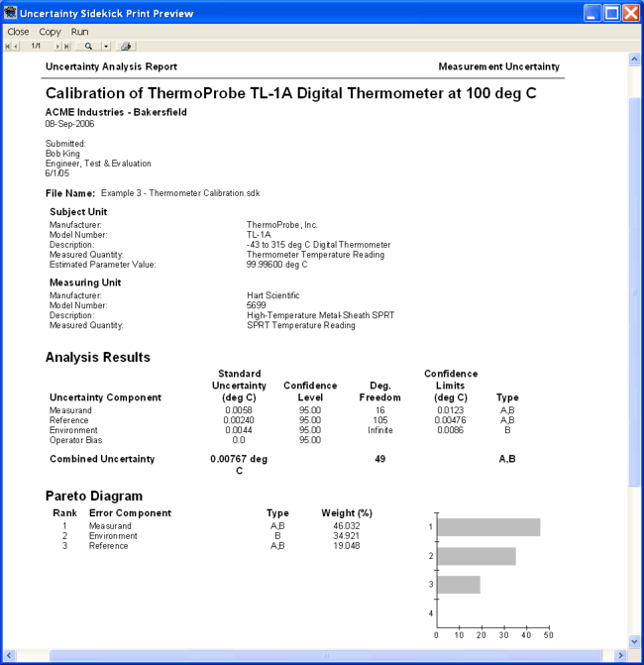Click the application icon in title bar
This screenshot has width=644, height=665.
tap(10, 13)
